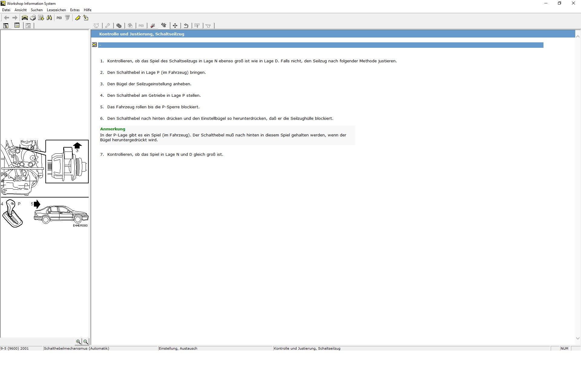This screenshot has height=392, width=581.
Task: Click the document with yellow down-arrow icon
Action: 41,18
